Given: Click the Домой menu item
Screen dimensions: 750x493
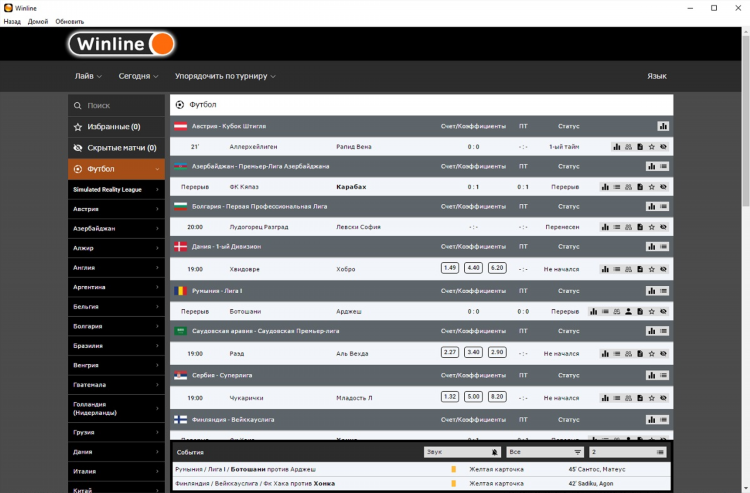Looking at the screenshot, I should tap(38, 22).
